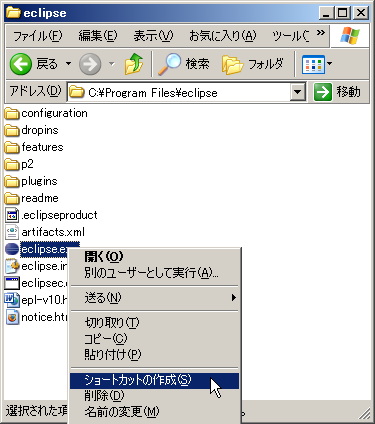Click the 戻る back label
Screen dimensions: 375x424
[47, 64]
